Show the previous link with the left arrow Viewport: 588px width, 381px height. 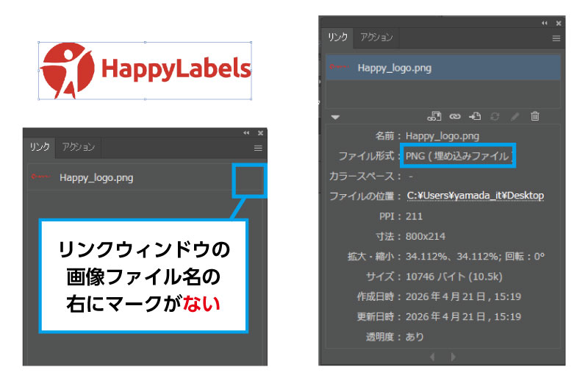(432, 357)
